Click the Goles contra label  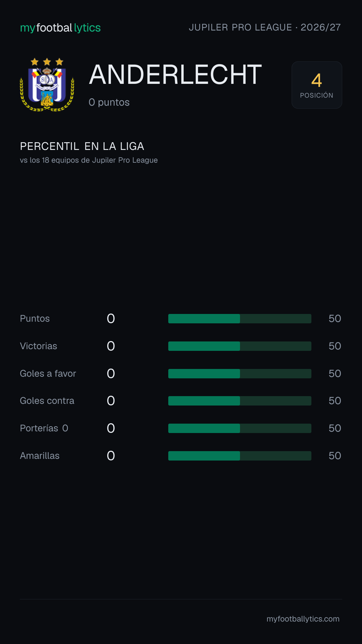pos(47,401)
